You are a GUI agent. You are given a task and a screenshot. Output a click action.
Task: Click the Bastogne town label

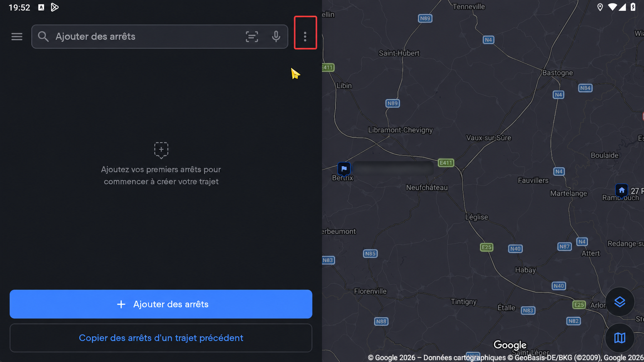[x=557, y=73]
